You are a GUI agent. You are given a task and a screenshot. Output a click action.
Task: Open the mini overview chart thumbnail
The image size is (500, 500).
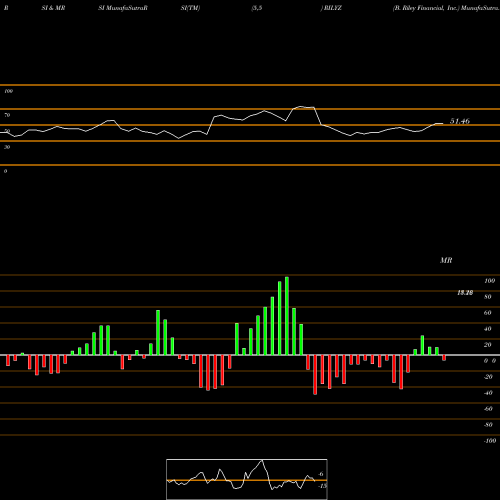pyautogui.click(x=247, y=479)
